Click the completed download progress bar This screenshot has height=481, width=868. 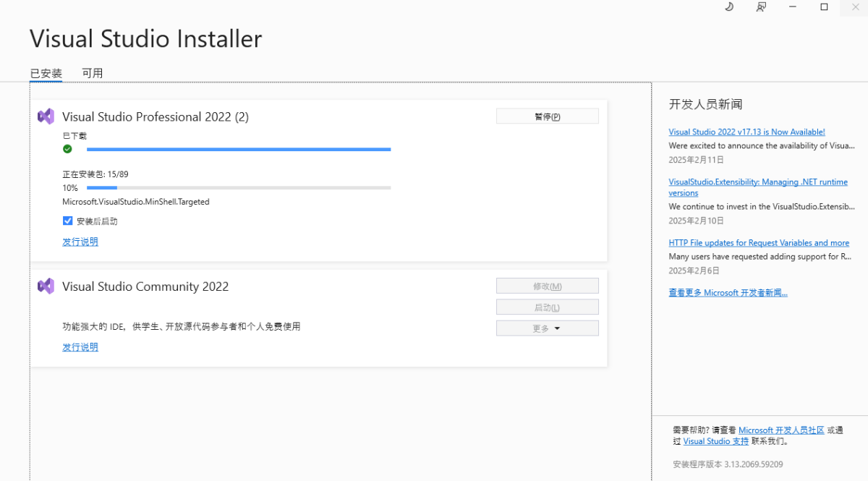239,150
